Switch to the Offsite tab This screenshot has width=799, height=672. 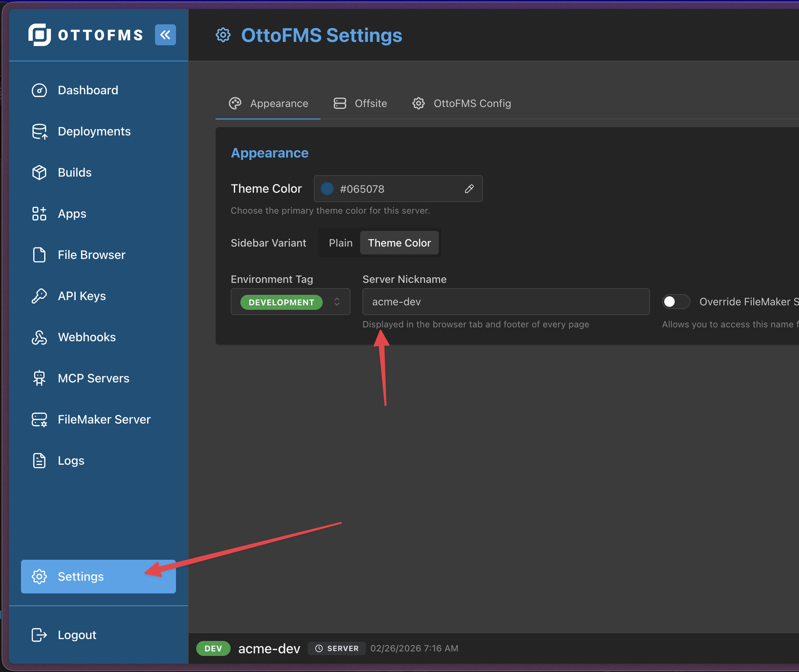[x=360, y=103]
